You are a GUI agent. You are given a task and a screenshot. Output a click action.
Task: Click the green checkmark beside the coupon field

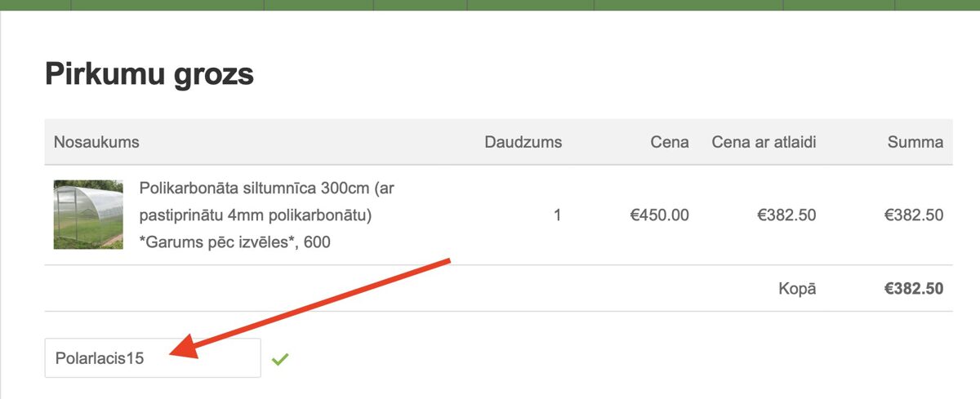tap(280, 358)
